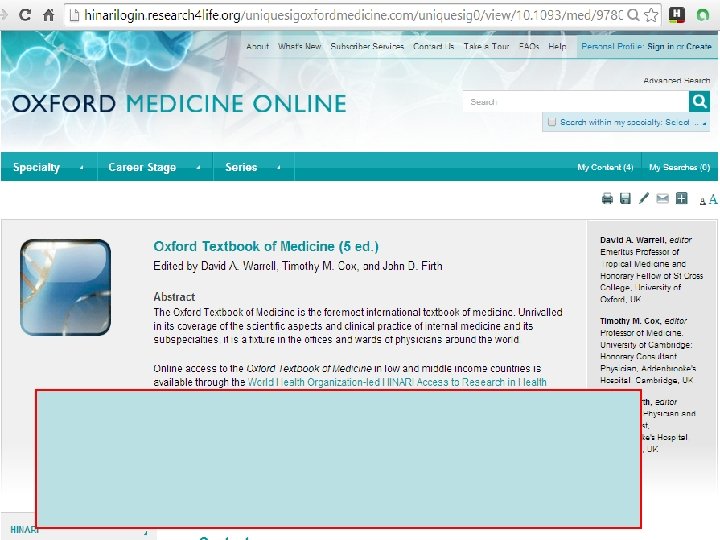Image resolution: width=720 pixels, height=540 pixels.
Task: Decrease text size with small A
Action: point(702,201)
